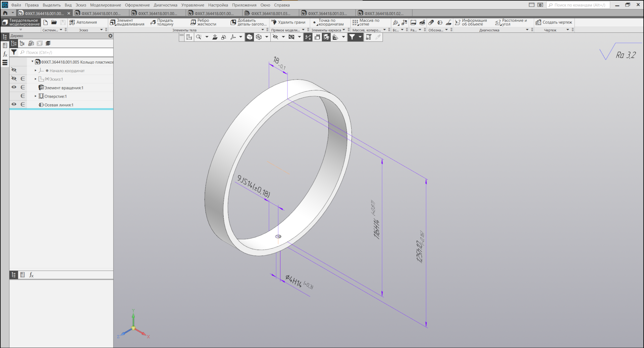Screen dimensions: 644x348
Task: Select the Расстояние и угол measurement tool
Action: (x=511, y=22)
